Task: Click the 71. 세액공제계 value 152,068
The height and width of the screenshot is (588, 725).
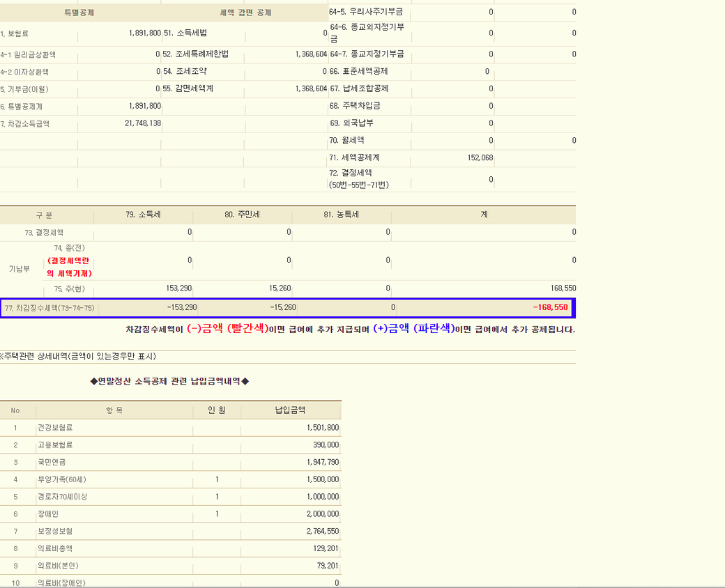Action: click(480, 158)
